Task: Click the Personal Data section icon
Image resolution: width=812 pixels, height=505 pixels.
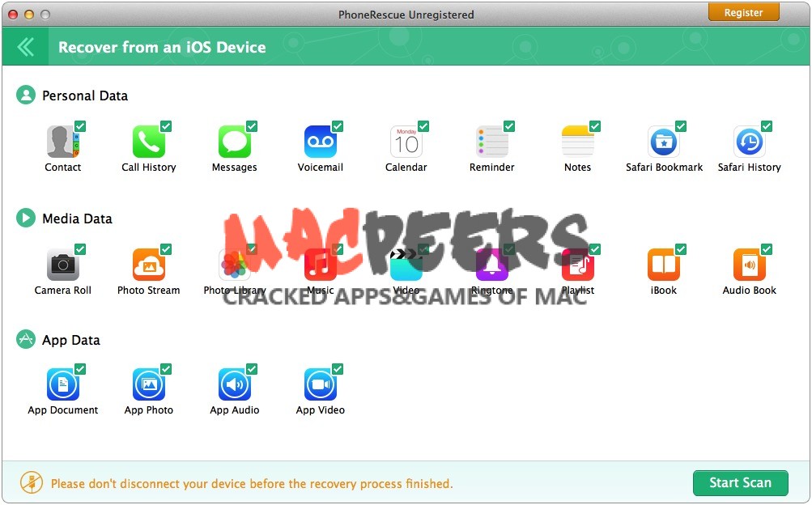Action: [x=26, y=95]
